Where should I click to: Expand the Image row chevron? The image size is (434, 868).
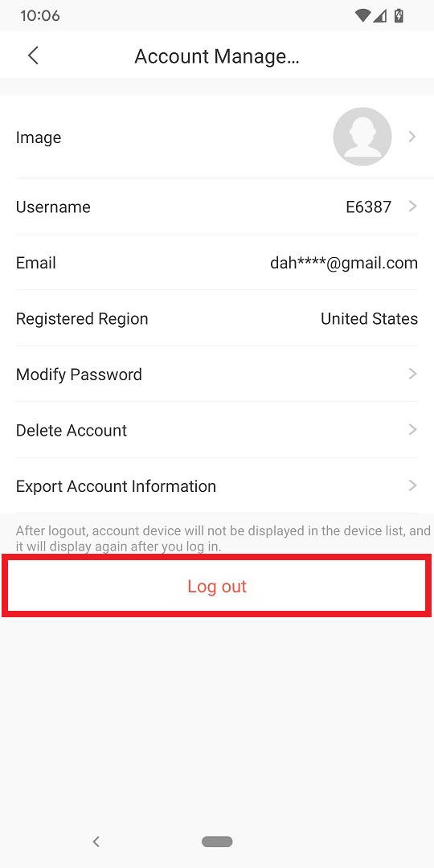coord(412,137)
